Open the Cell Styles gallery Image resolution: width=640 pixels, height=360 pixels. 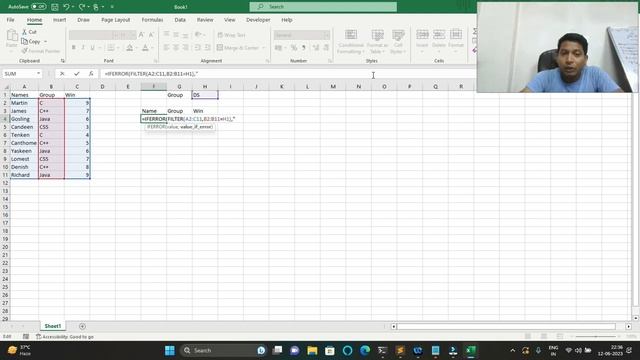pos(398,41)
